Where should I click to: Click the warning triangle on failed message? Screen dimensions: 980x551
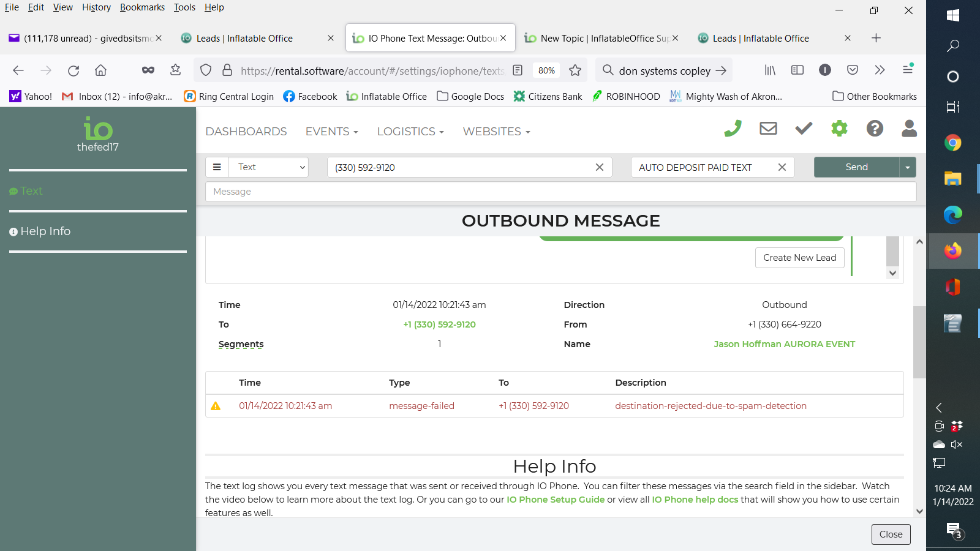216,406
